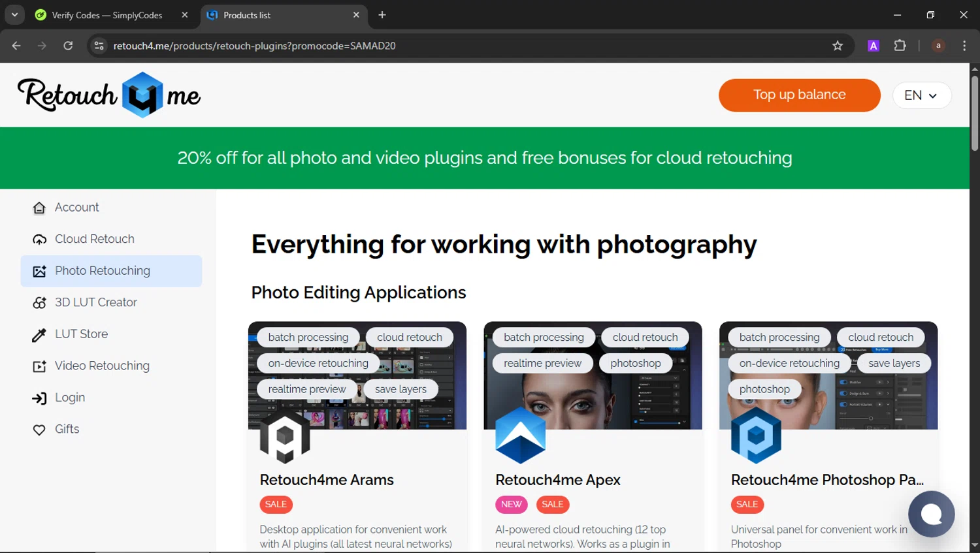Viewport: 980px width, 553px height.
Task: Click the scrollbar down arrow
Action: (x=975, y=545)
